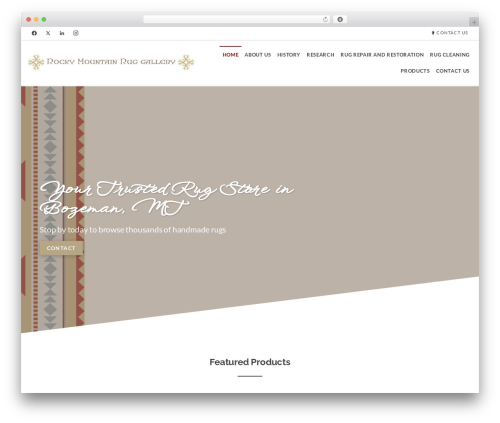Click the Contact button in hero banner
The width and height of the screenshot is (500, 423).
tap(61, 248)
